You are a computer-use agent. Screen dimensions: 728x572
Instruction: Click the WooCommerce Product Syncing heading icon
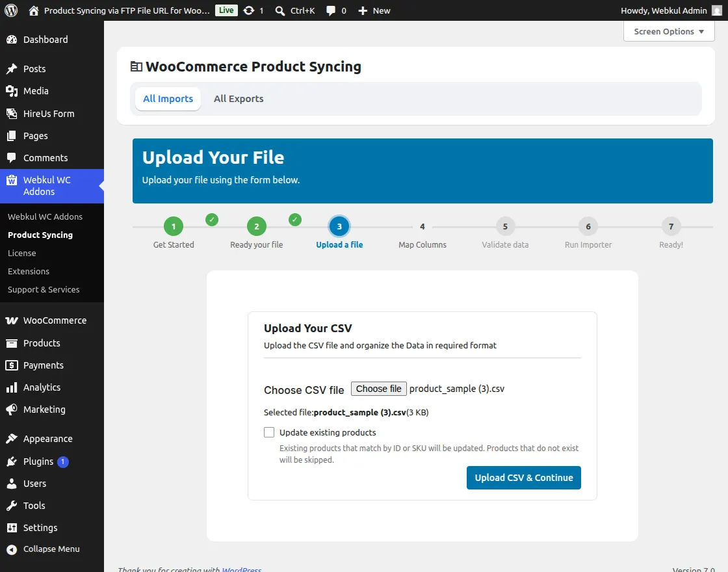pos(136,67)
